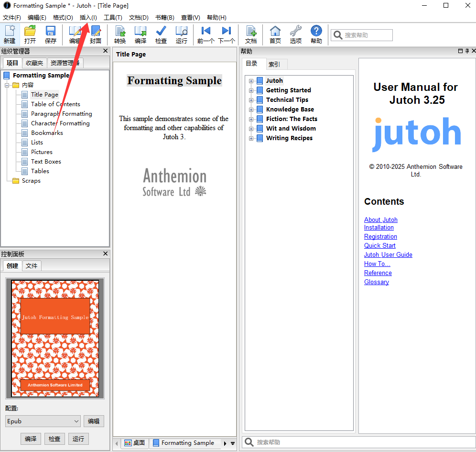Open the Installation help link

tap(379, 228)
